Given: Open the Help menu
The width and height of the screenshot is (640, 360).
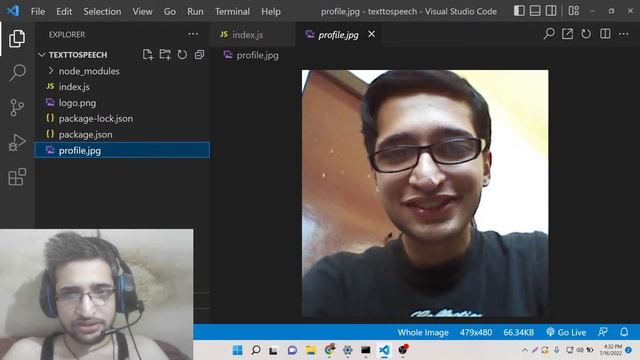Looking at the screenshot, I should [x=271, y=11].
